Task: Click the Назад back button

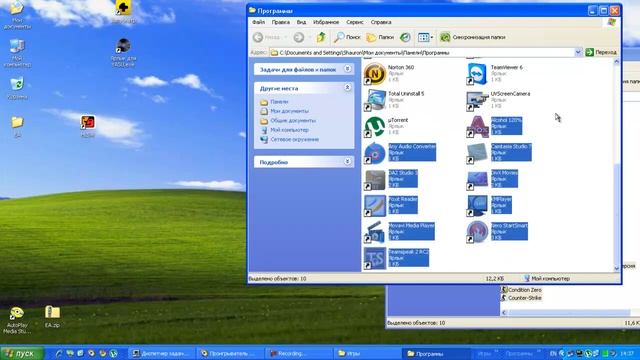Action: (267, 37)
